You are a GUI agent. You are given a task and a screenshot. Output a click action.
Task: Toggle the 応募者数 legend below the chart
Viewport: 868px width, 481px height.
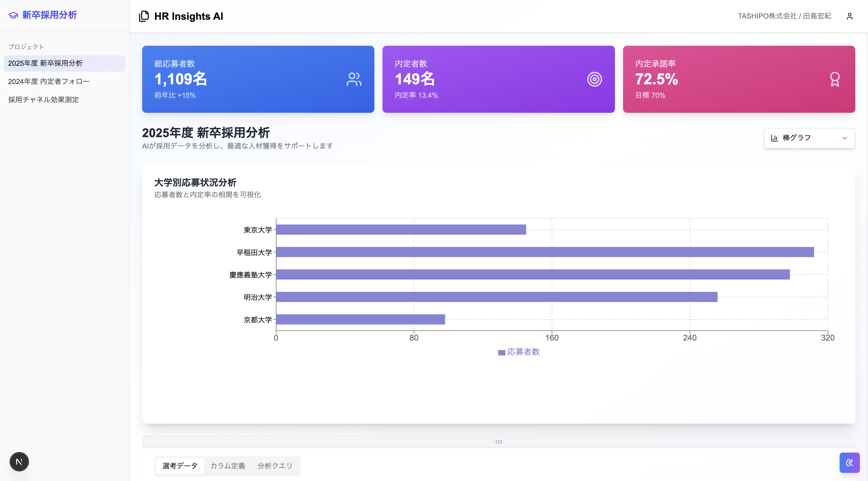519,352
